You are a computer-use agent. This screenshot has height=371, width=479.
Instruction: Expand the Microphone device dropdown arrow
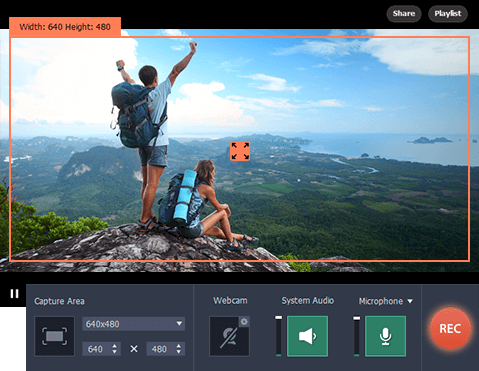(x=410, y=301)
